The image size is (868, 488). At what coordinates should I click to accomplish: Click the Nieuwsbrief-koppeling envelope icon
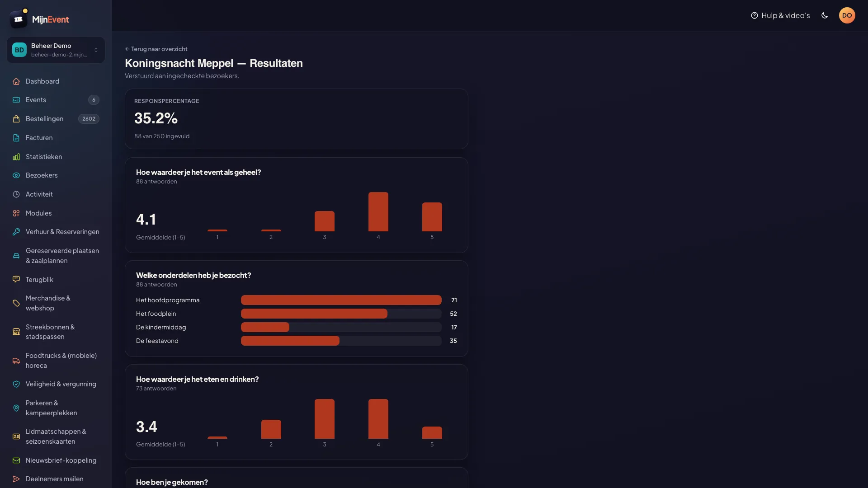pos(16,460)
